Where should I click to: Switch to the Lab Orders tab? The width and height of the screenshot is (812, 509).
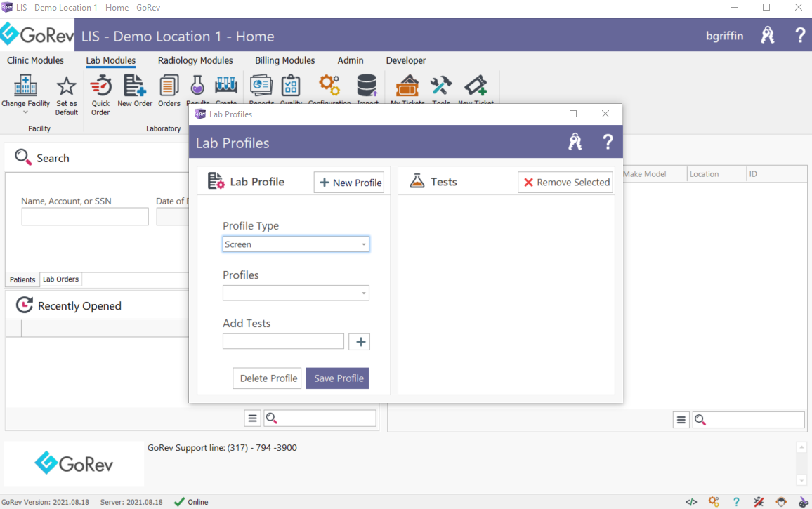click(60, 279)
